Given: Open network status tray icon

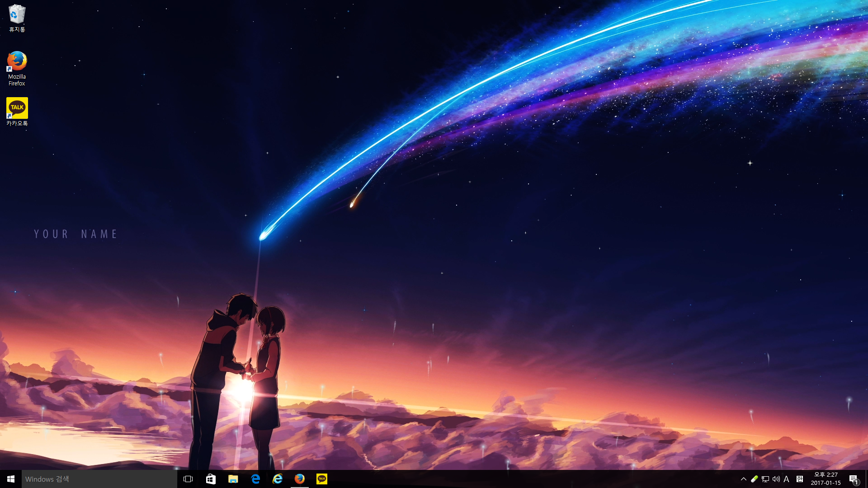Looking at the screenshot, I should coord(765,479).
